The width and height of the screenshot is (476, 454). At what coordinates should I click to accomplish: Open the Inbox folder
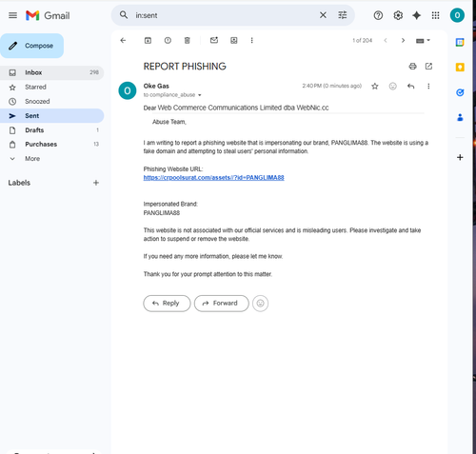pos(52,72)
